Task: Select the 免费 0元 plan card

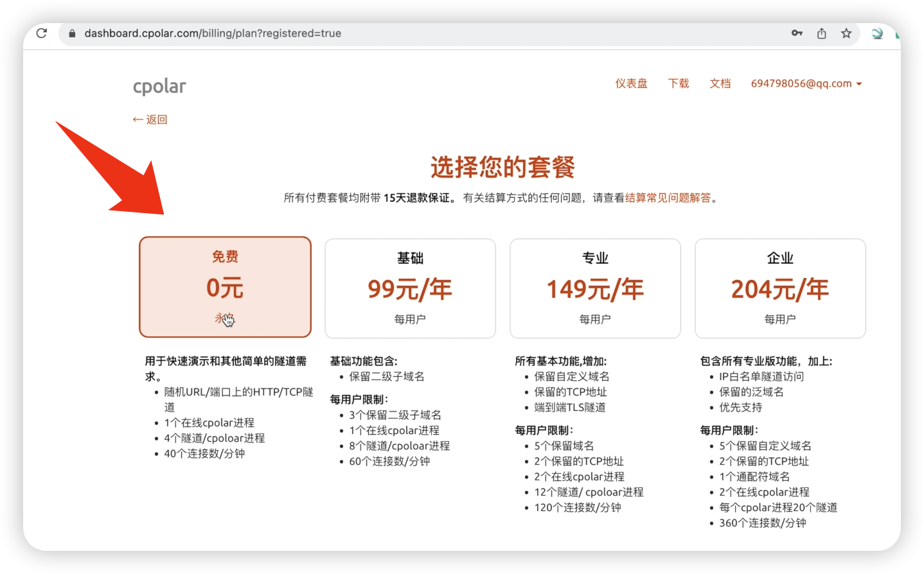Action: pyautogui.click(x=225, y=287)
